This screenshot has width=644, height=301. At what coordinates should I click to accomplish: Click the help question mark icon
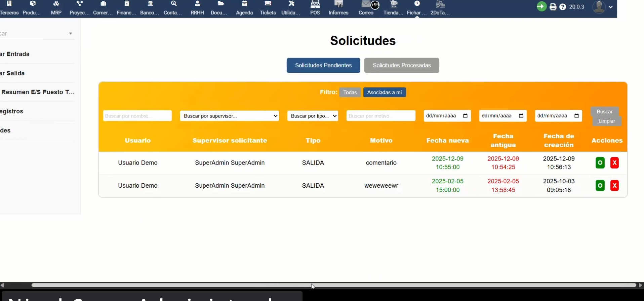(563, 7)
